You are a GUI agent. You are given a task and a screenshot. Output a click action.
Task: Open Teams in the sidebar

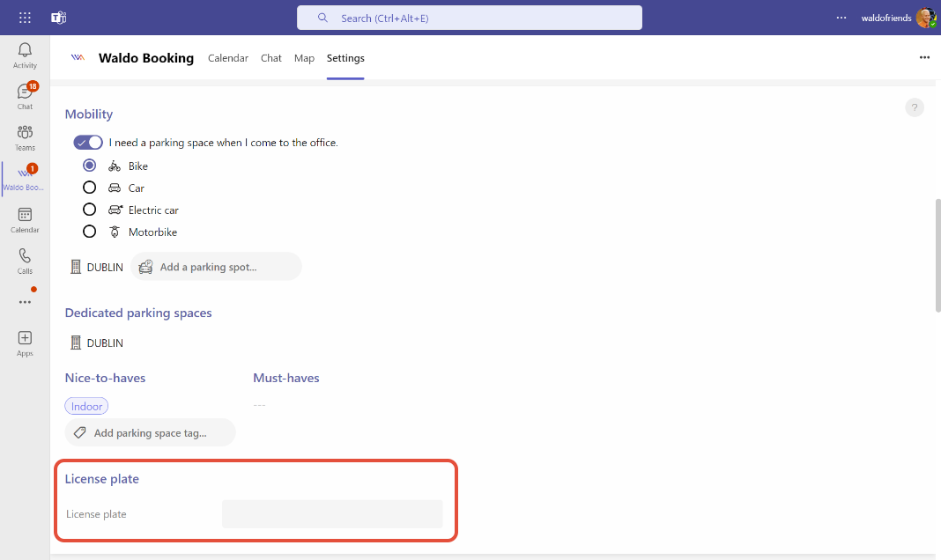click(25, 138)
